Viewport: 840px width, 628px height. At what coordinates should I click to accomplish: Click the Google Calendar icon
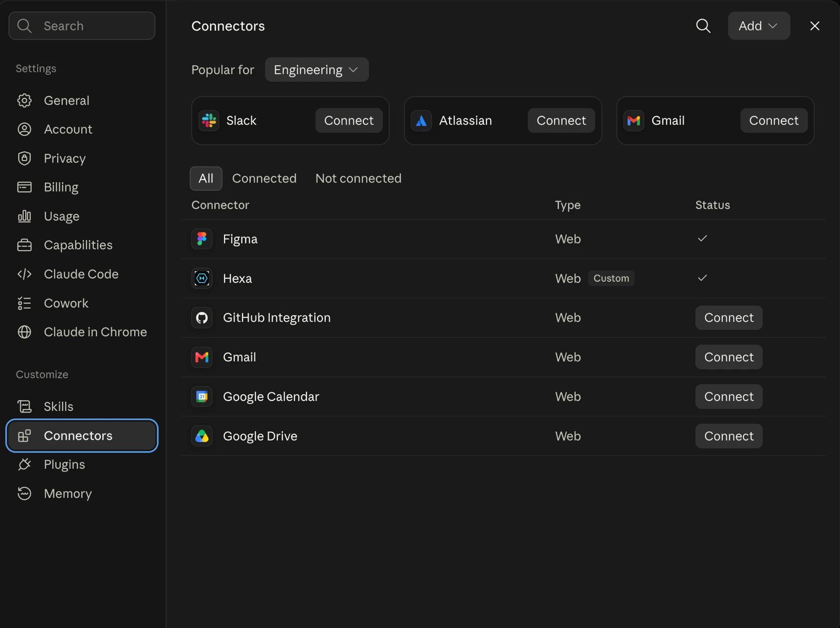click(202, 397)
